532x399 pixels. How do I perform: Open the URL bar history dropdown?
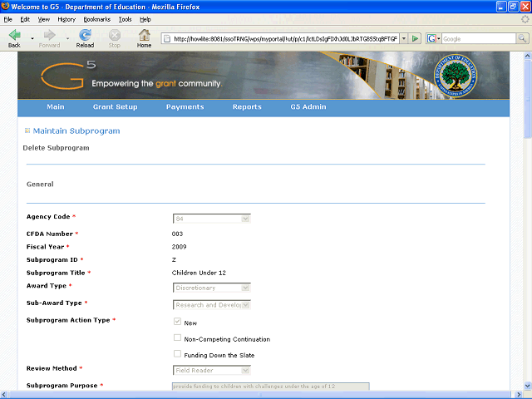(x=404, y=39)
